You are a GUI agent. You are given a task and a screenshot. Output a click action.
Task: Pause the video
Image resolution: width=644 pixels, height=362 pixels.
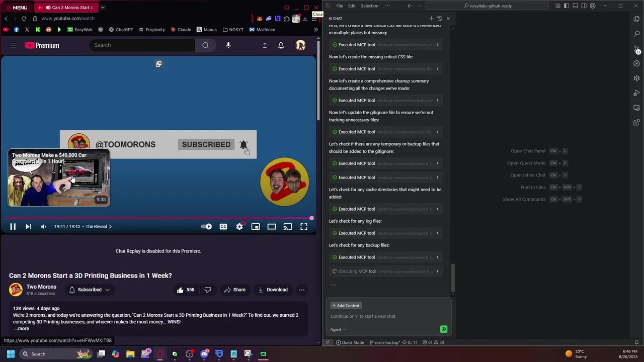(13, 227)
